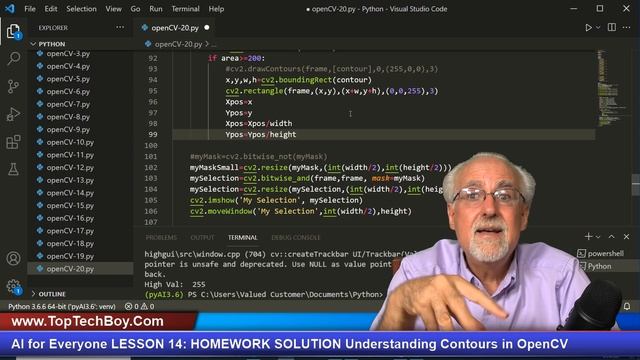Open Source Control view
The width and height of the screenshot is (640, 360).
point(13,86)
